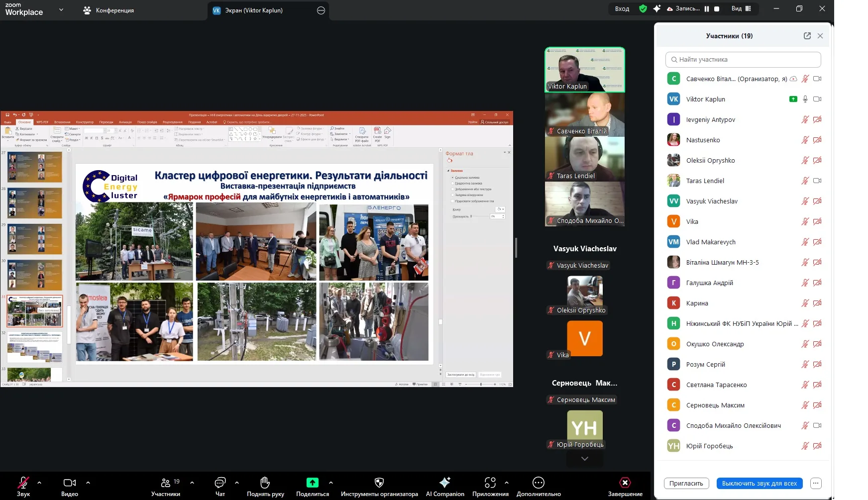This screenshot has height=500, width=868.
Task: Click the Пригласить button
Action: (x=686, y=483)
